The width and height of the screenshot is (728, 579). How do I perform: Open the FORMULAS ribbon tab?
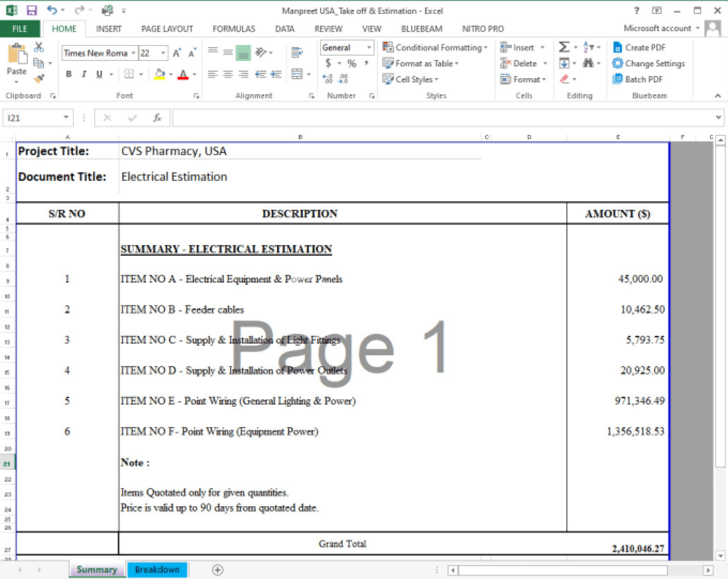(x=234, y=29)
